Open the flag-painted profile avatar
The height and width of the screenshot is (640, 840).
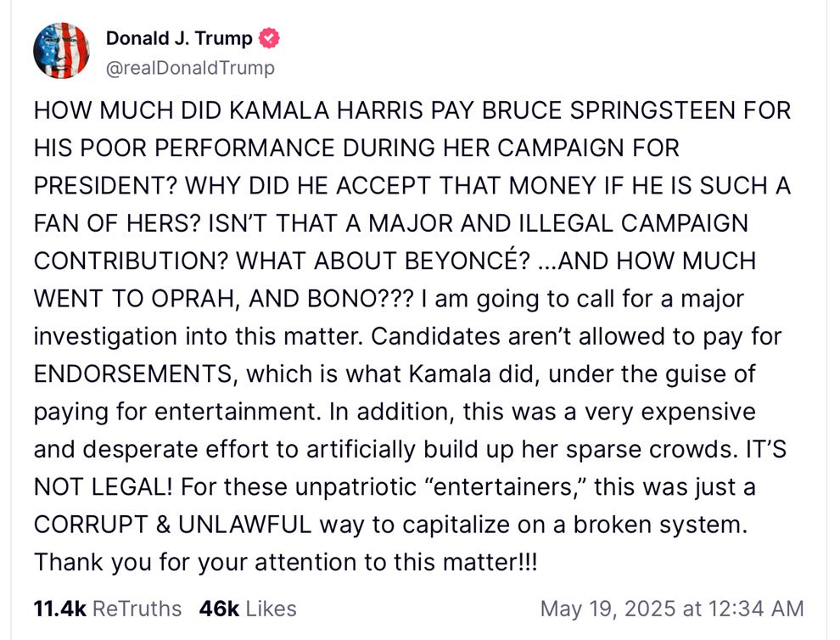pyautogui.click(x=61, y=51)
